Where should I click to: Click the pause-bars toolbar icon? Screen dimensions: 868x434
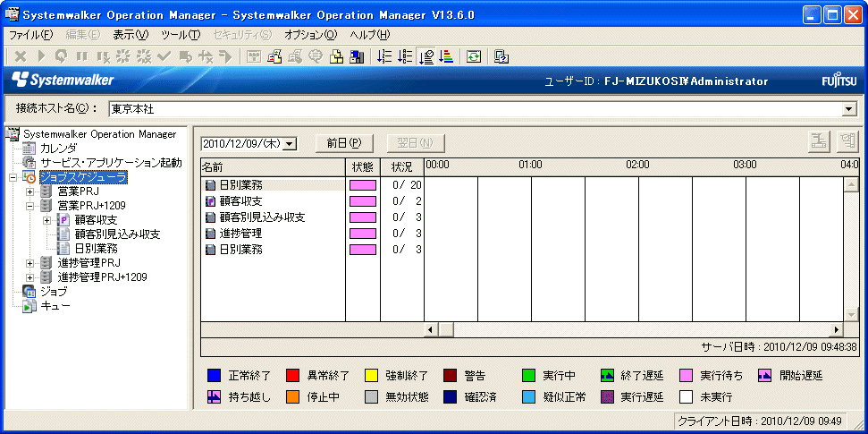click(82, 56)
